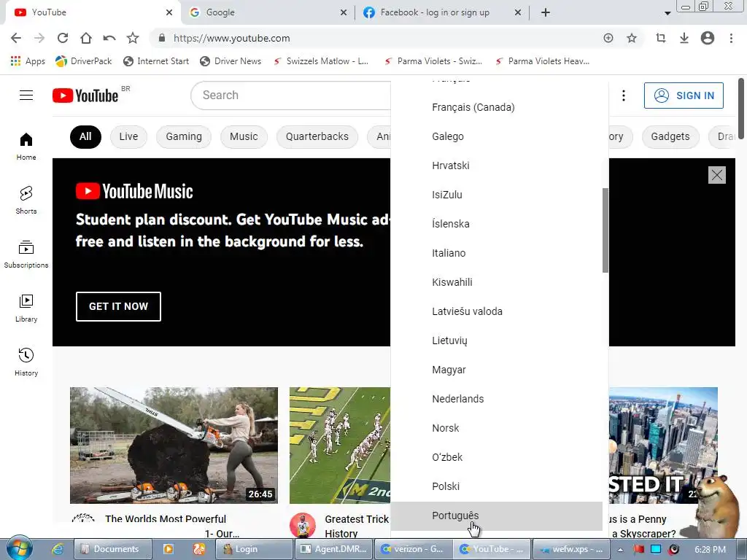The height and width of the screenshot is (560, 747).
Task: Close the YouTube tab
Action: click(169, 12)
